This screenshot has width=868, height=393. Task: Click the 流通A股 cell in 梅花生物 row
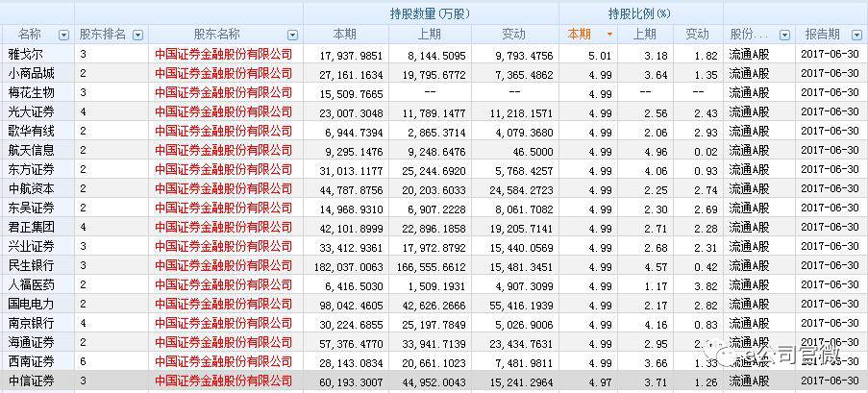tap(749, 92)
